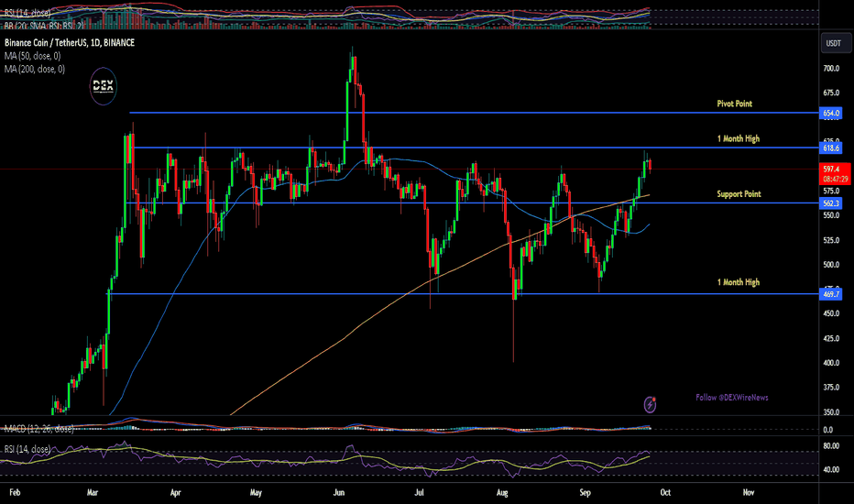The width and height of the screenshot is (854, 504).
Task: Click the 618.6 price tag on axis
Action: click(x=830, y=148)
